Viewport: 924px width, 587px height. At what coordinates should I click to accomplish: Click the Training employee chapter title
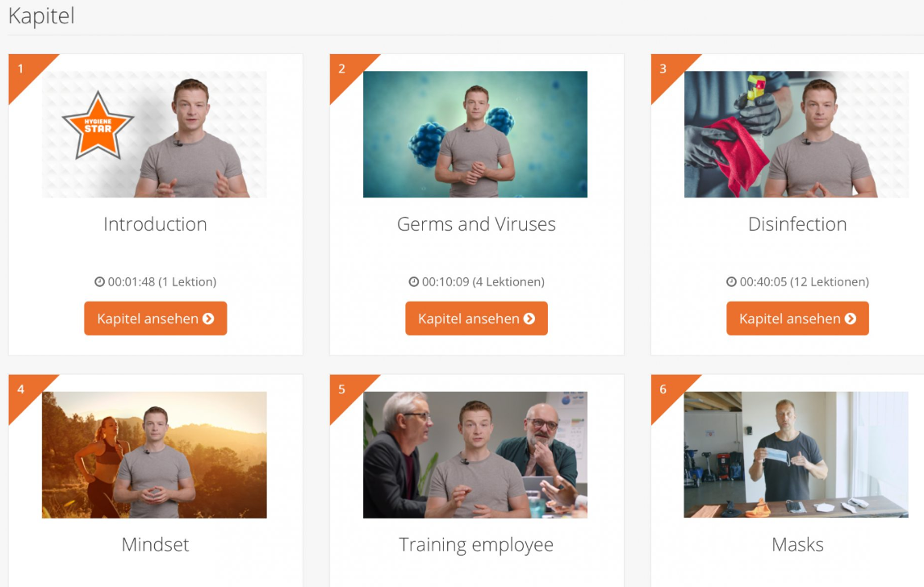point(476,545)
